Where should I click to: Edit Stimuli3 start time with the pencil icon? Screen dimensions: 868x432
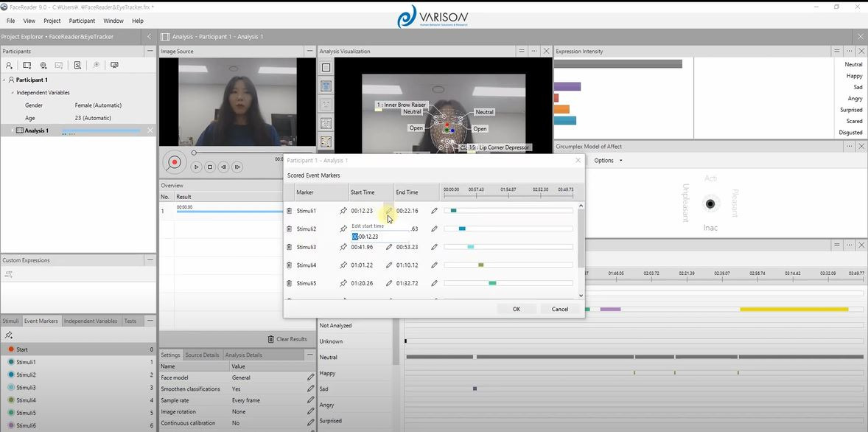[388, 247]
